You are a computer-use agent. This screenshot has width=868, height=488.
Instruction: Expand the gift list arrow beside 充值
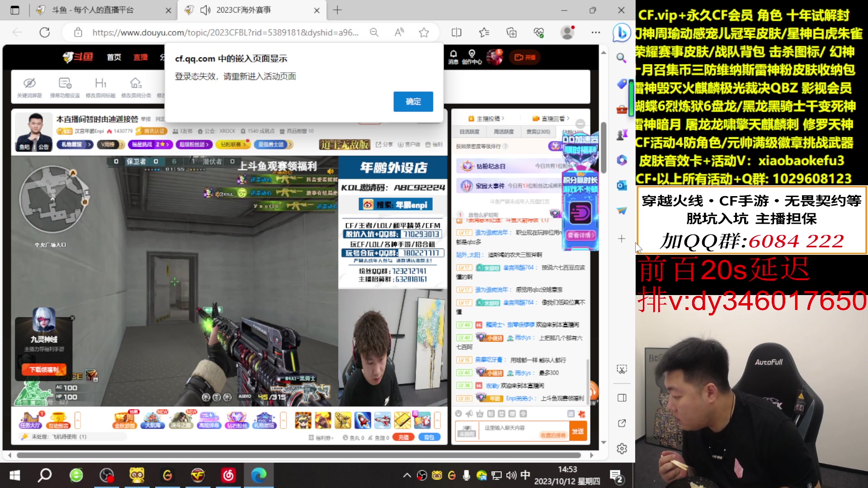(437, 420)
